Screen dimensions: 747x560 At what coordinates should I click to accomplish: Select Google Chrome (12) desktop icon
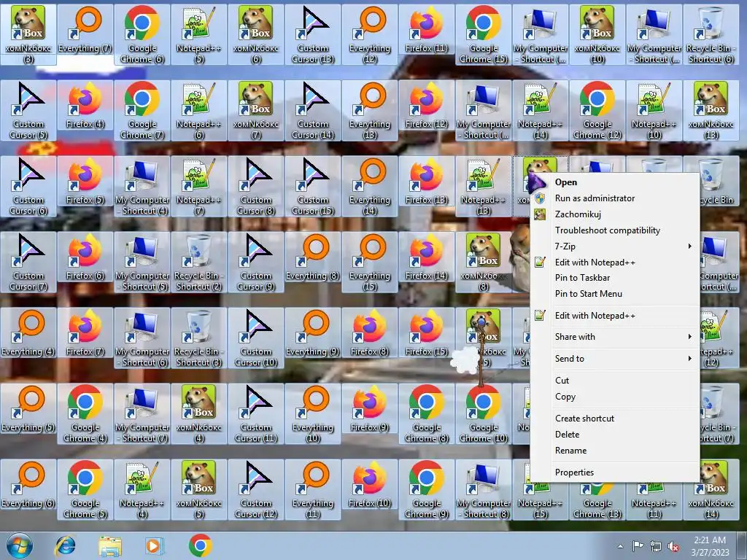(597, 111)
